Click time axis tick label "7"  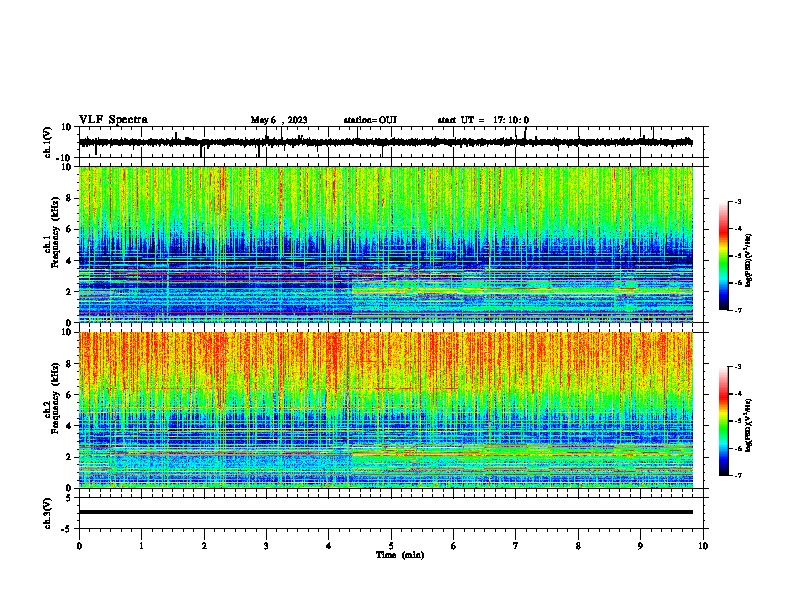pos(516,546)
